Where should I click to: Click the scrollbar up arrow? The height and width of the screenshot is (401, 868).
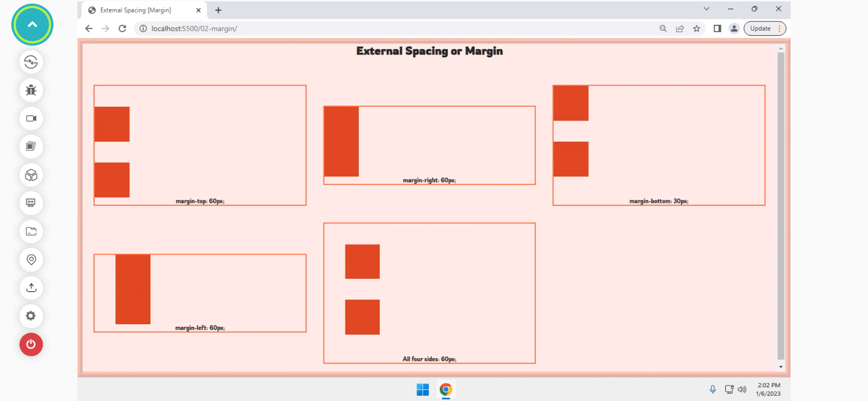click(x=781, y=48)
